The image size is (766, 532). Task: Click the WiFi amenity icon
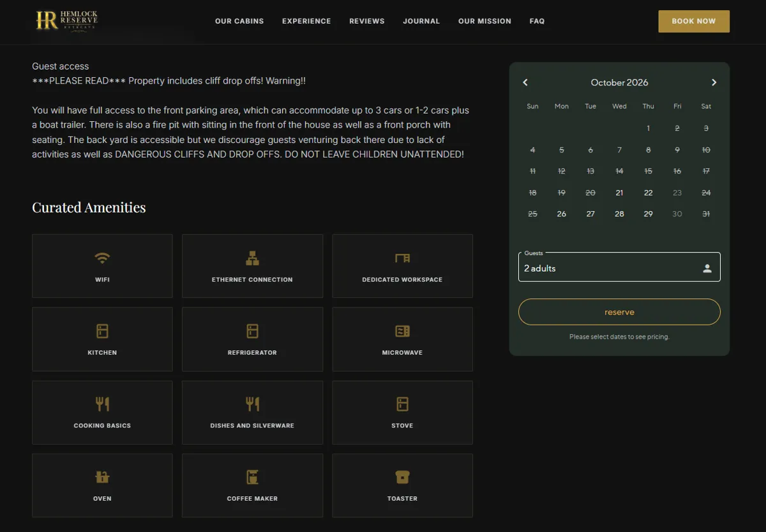point(102,258)
